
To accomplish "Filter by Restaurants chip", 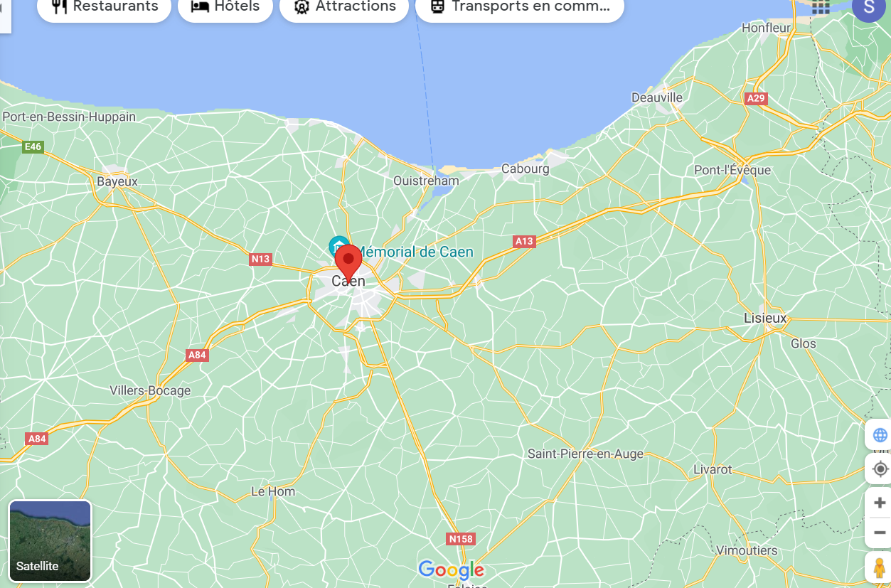I will click(x=105, y=7).
